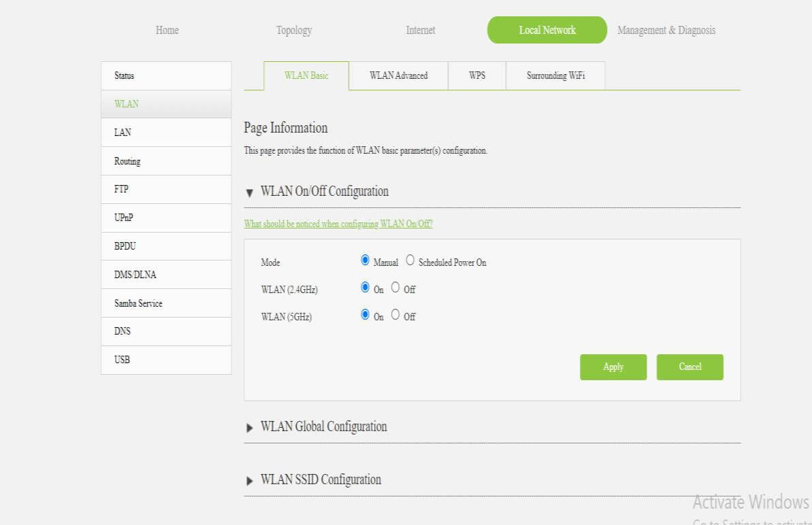Open the Surrounding WiFi tab
812x525 pixels.
(x=555, y=75)
